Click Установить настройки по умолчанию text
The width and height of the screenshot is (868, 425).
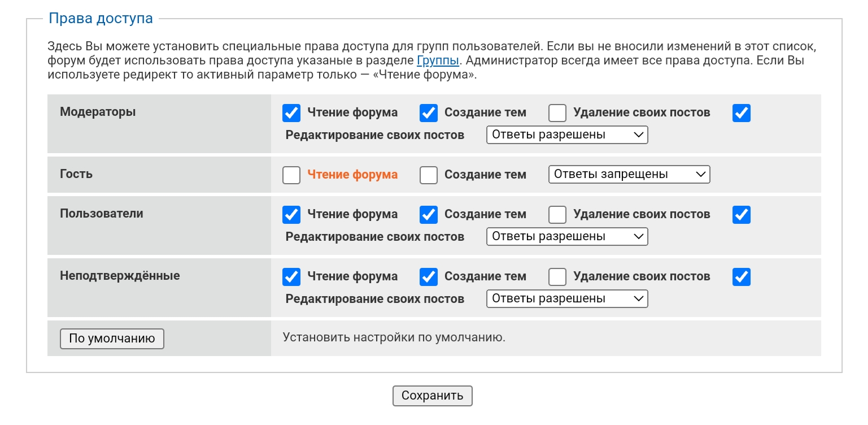click(x=394, y=338)
